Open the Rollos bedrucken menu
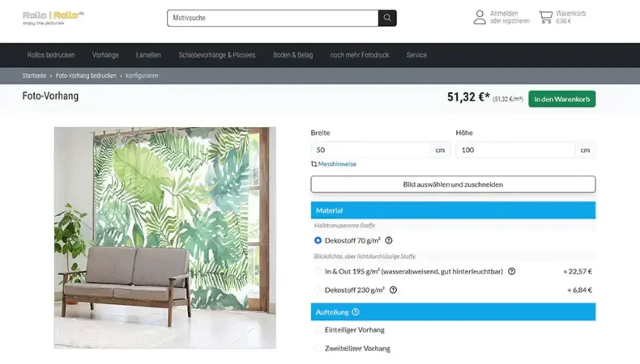The height and width of the screenshot is (364, 640). coord(51,55)
